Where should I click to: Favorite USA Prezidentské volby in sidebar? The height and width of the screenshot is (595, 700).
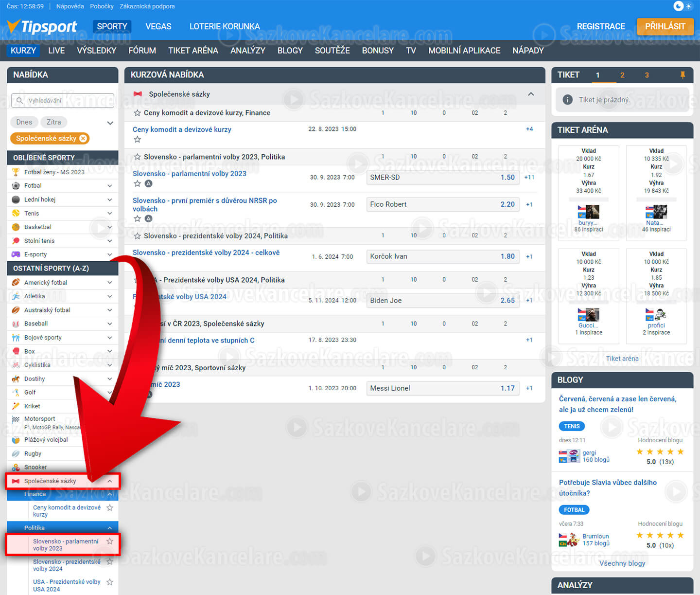110,582
